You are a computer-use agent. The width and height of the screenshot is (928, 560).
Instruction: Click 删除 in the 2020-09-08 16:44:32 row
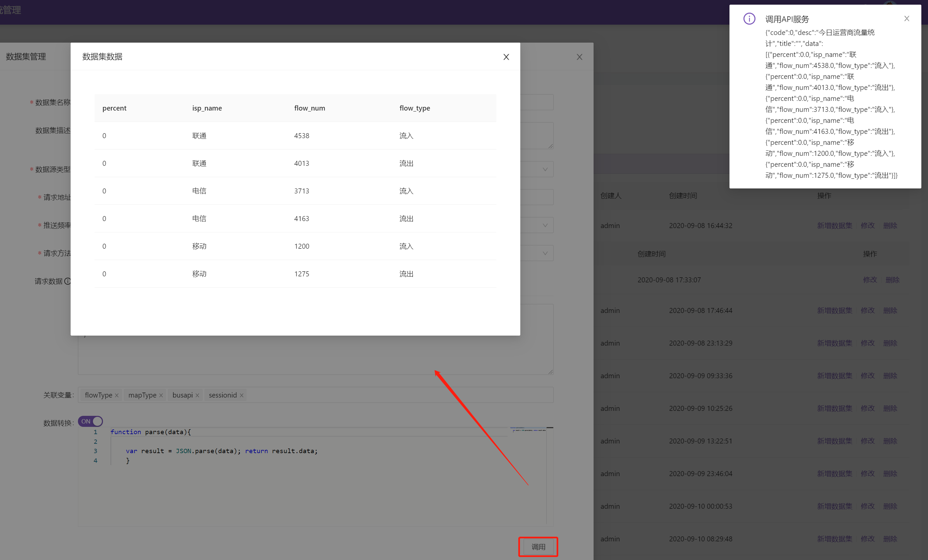tap(890, 225)
